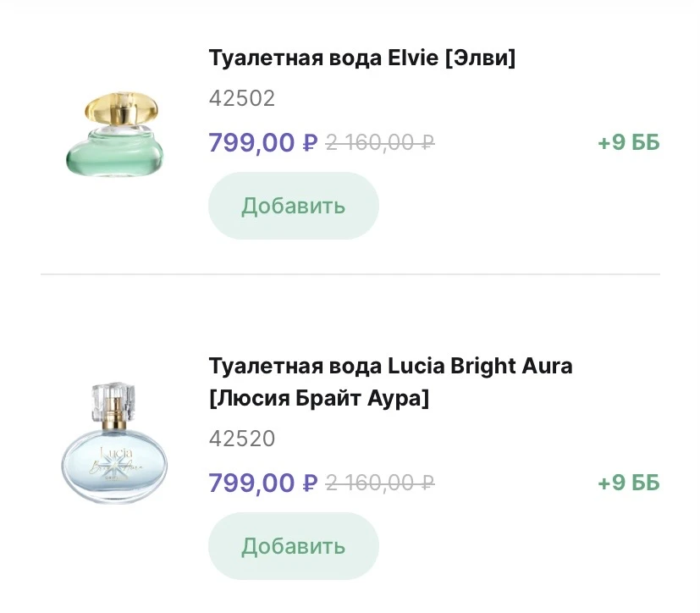Click the crossed-out 2 160,00 ₽ price for Elvie
This screenshot has height=613, width=700.
380,143
